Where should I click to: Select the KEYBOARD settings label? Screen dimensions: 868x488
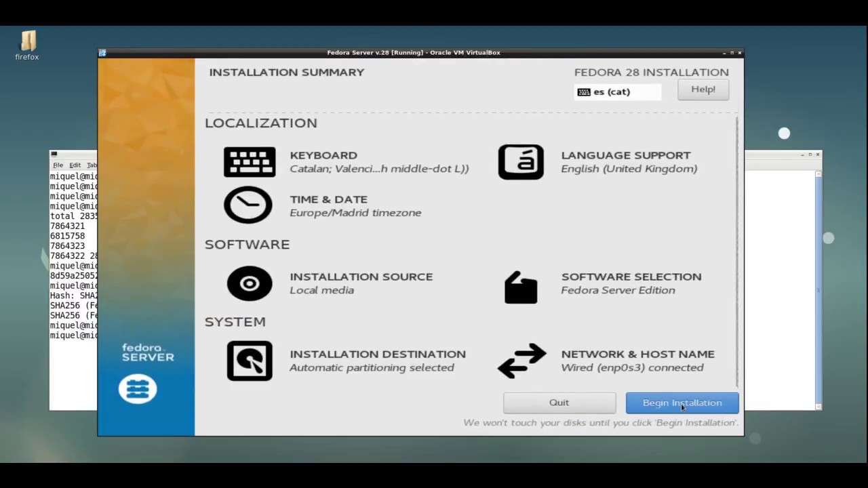[x=323, y=155]
